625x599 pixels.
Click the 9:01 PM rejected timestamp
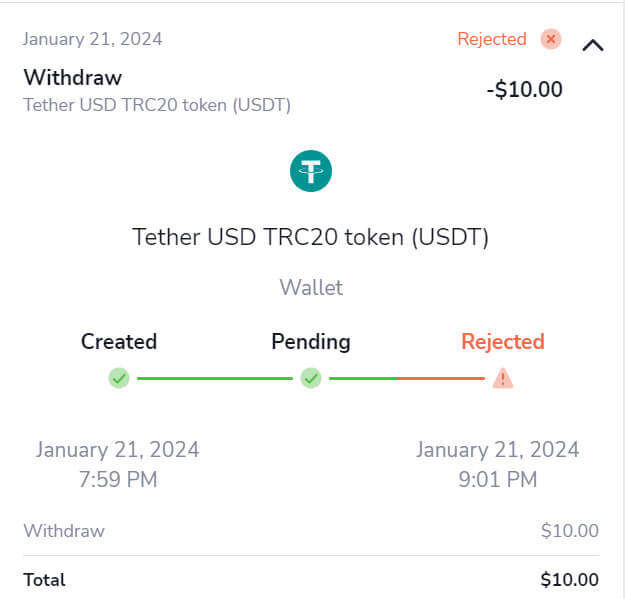[498, 479]
